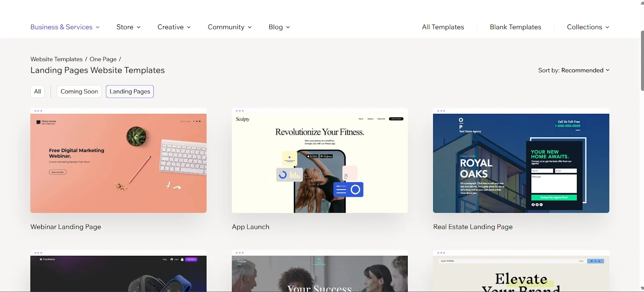644x292 pixels.
Task: Click the scrollbar up arrow
Action: pos(642,3)
